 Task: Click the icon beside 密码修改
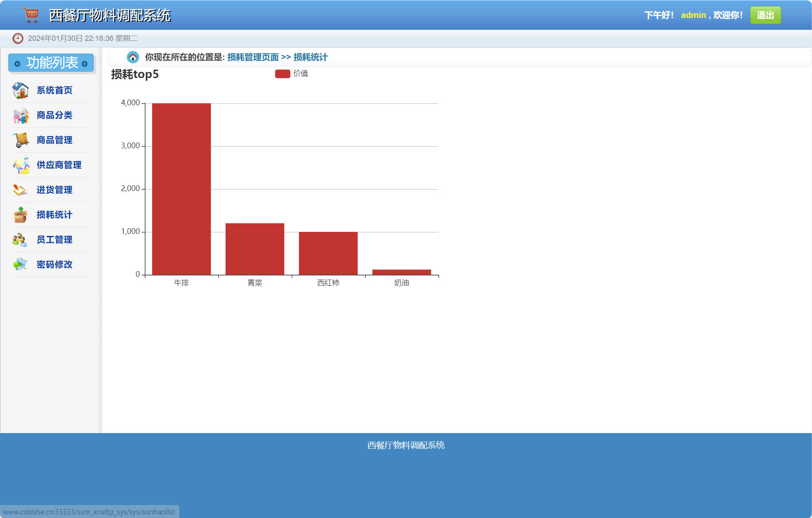click(x=20, y=265)
